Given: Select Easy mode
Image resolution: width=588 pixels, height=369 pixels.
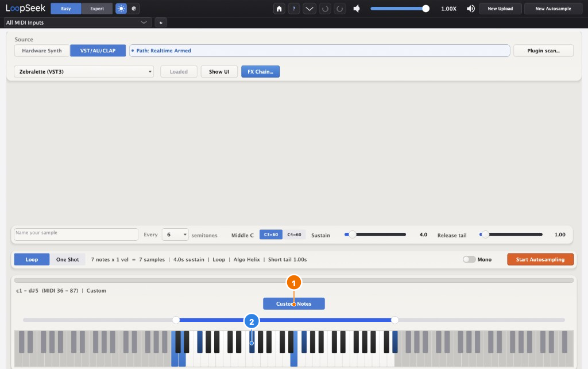Looking at the screenshot, I should [66, 8].
